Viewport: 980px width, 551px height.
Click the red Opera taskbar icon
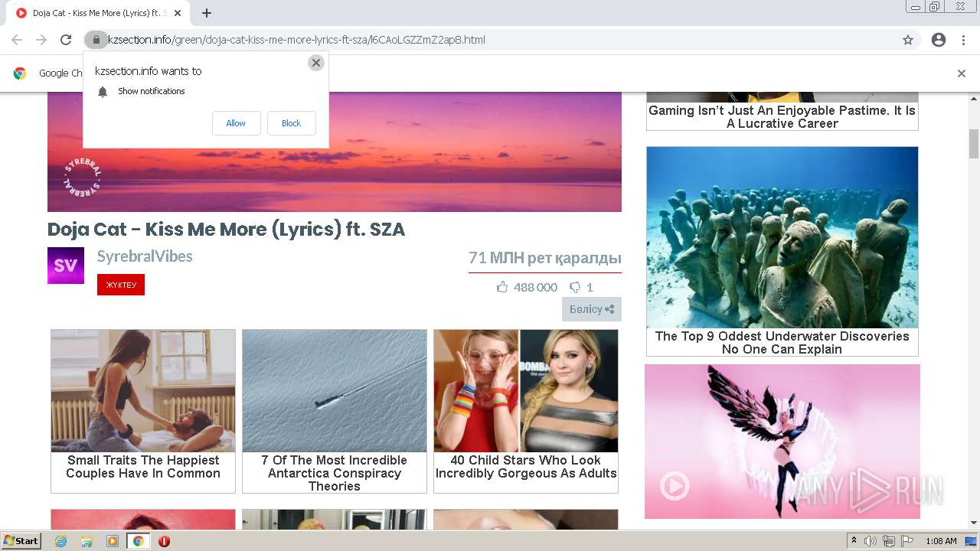(x=164, y=541)
